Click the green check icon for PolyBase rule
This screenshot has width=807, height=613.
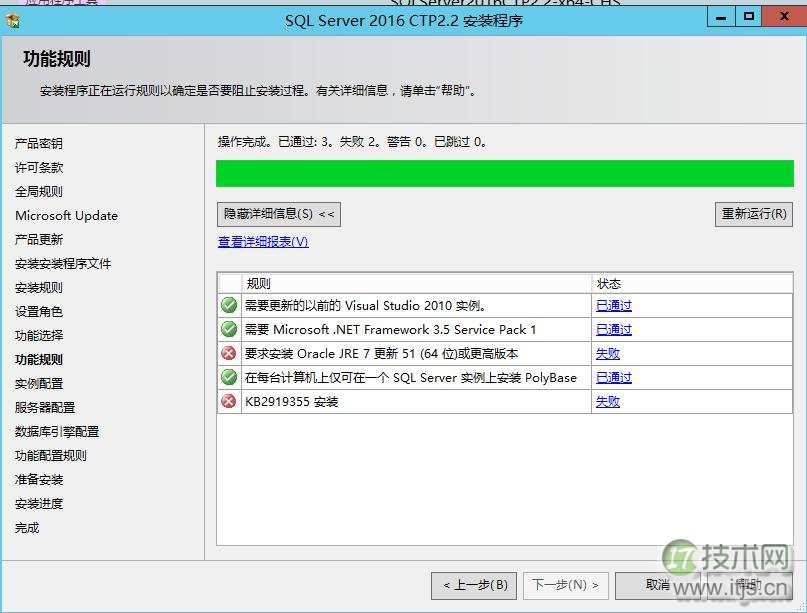click(229, 377)
